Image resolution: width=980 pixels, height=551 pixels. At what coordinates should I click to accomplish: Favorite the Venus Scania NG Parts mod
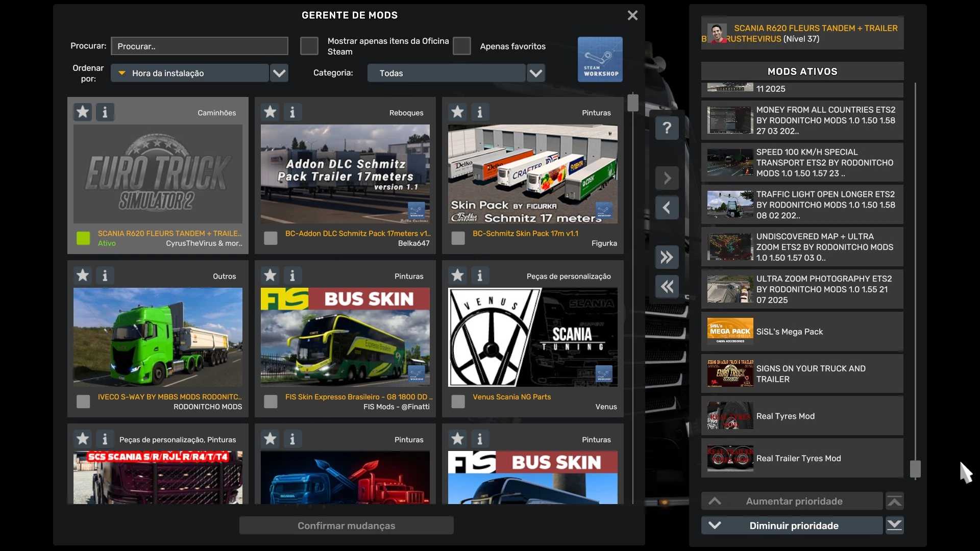(x=457, y=275)
